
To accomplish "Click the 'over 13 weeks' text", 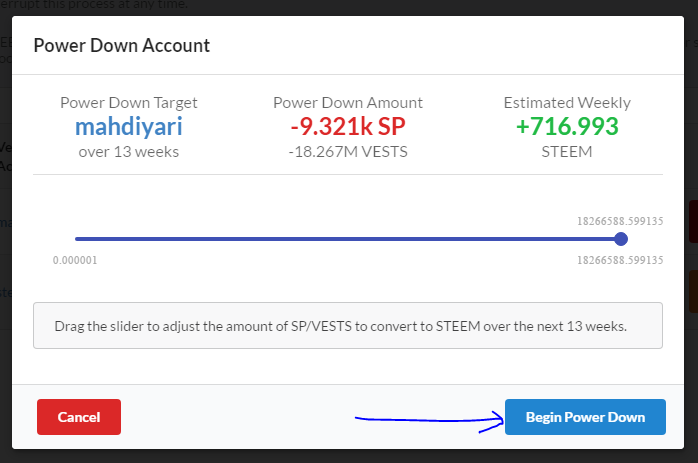I will [x=129, y=152].
